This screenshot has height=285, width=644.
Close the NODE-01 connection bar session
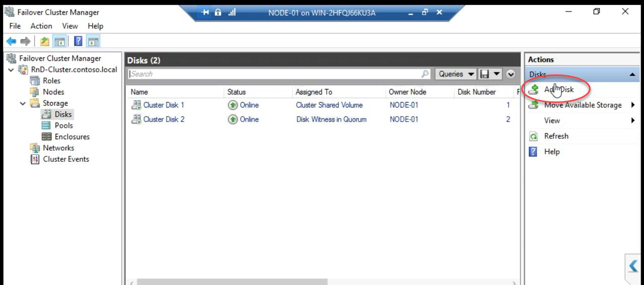439,12
